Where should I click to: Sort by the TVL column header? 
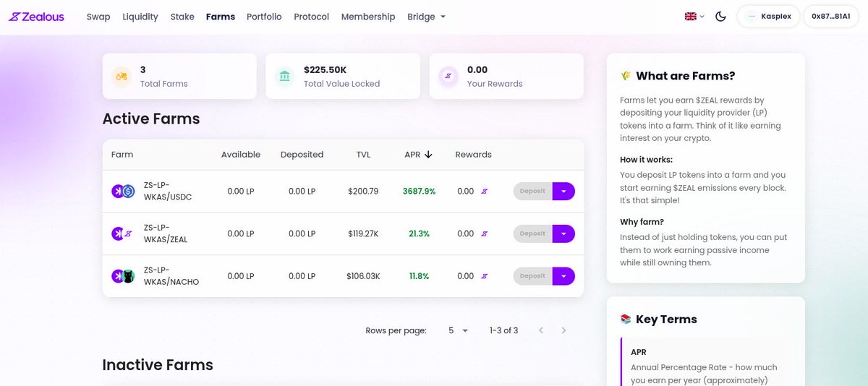coord(363,154)
